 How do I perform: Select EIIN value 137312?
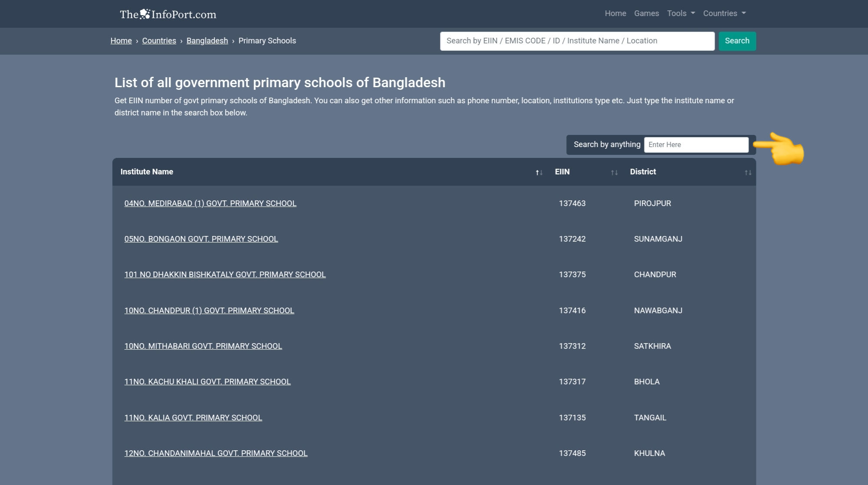(x=572, y=346)
